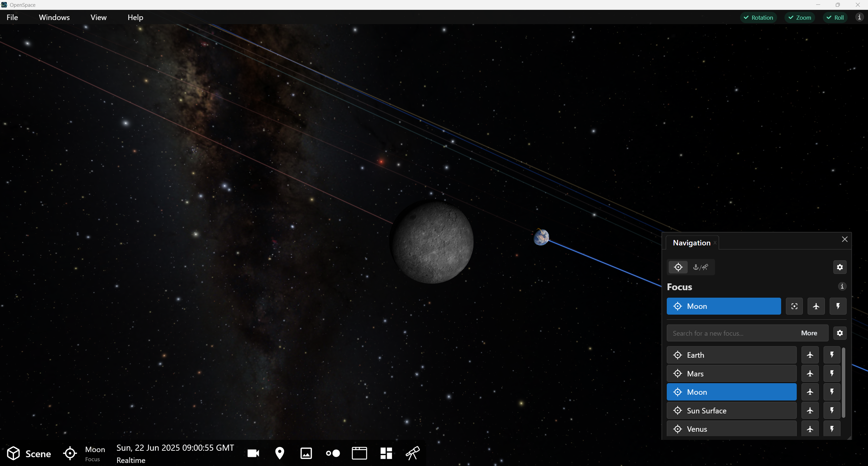Jump to Sun Surface lightning icon
Viewport: 868px width, 466px height.
[832, 411]
